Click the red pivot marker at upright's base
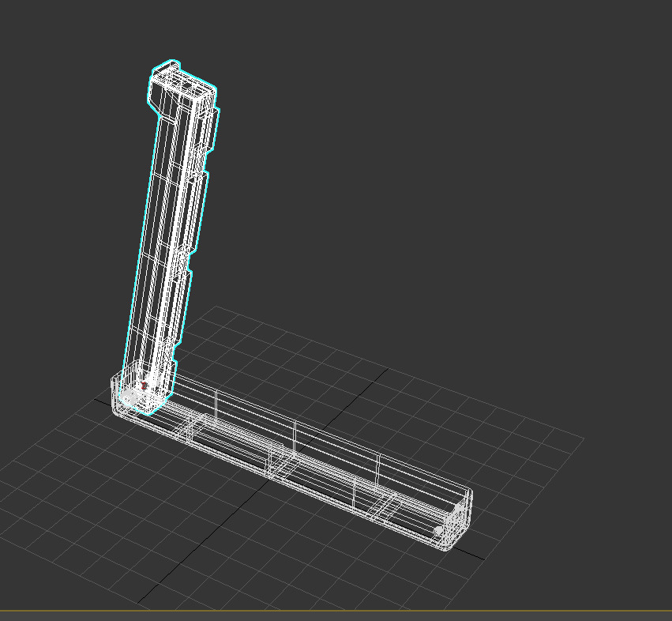 145,386
